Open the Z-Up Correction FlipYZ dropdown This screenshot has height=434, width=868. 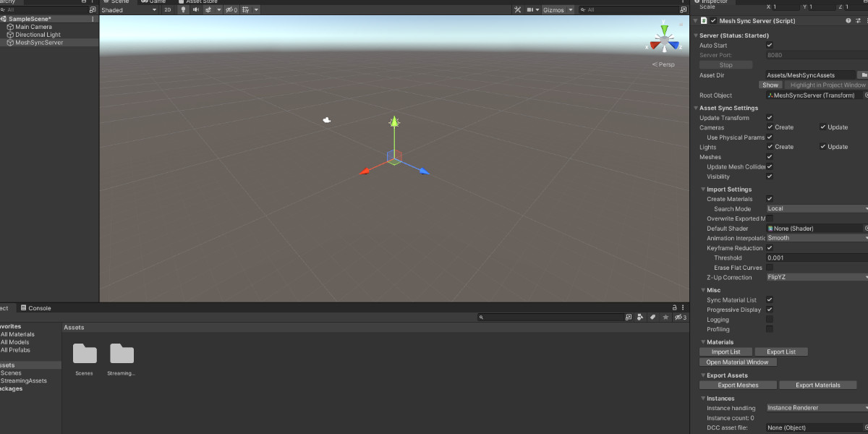coord(817,277)
